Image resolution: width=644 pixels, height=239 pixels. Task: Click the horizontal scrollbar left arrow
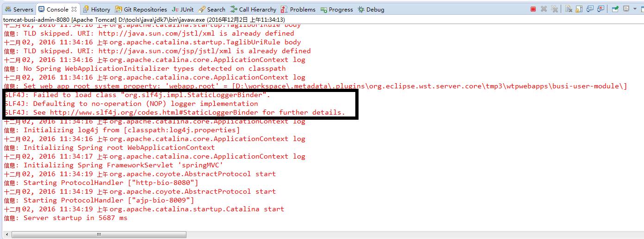(x=7, y=234)
